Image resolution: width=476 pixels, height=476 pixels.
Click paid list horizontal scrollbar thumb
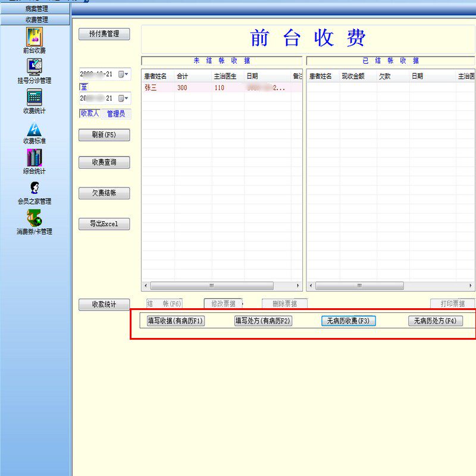tap(359, 286)
